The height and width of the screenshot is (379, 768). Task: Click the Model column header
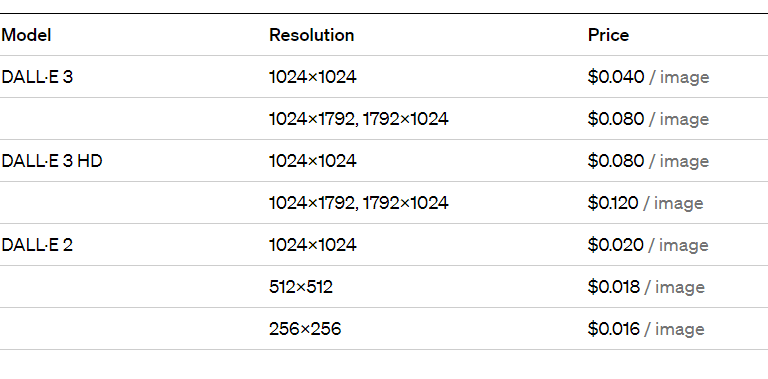click(x=26, y=35)
